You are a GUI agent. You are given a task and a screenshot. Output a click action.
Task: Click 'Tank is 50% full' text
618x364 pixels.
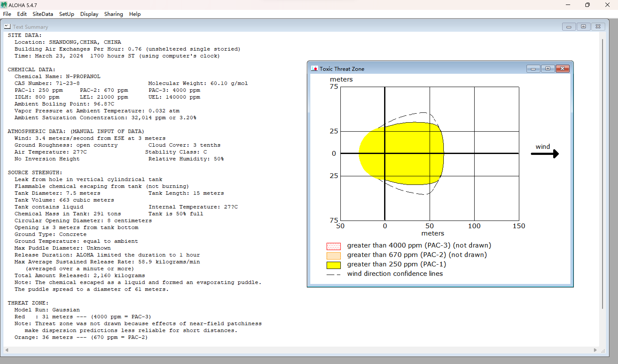point(176,214)
